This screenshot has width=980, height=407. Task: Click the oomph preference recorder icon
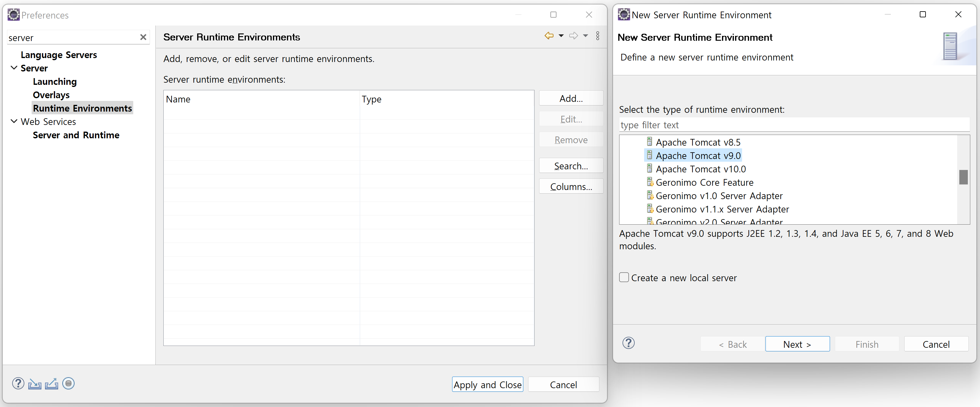[68, 383]
